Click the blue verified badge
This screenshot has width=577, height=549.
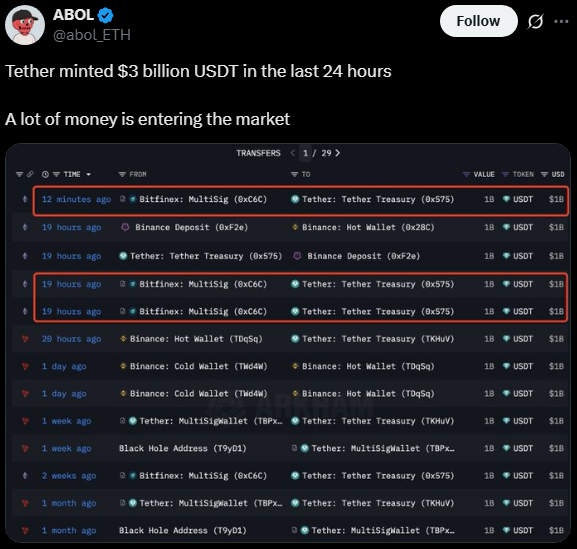pyautogui.click(x=106, y=15)
